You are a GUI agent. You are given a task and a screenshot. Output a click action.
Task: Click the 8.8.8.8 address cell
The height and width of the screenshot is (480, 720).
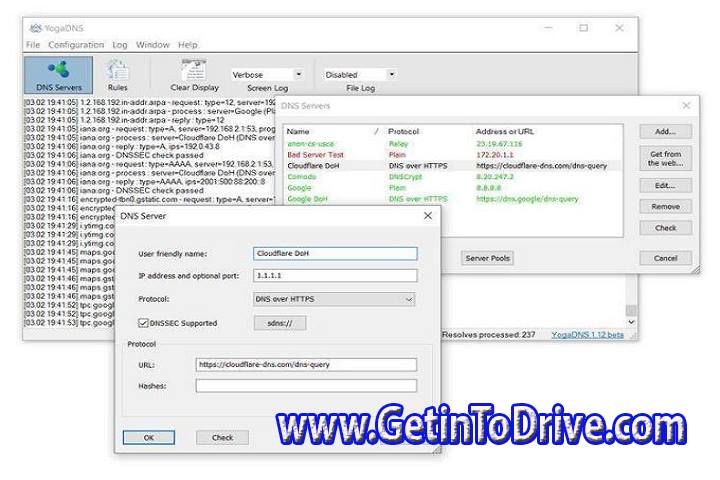(x=489, y=188)
